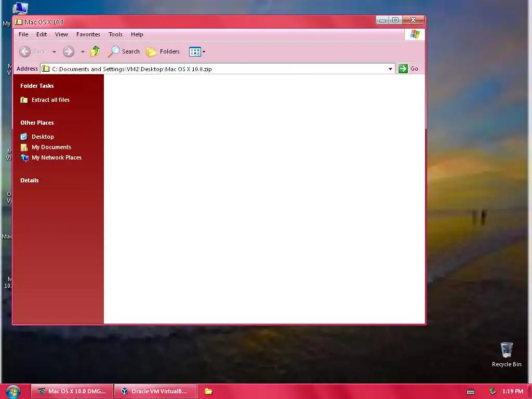Open My Documents link
The height and width of the screenshot is (399, 532).
(51, 147)
